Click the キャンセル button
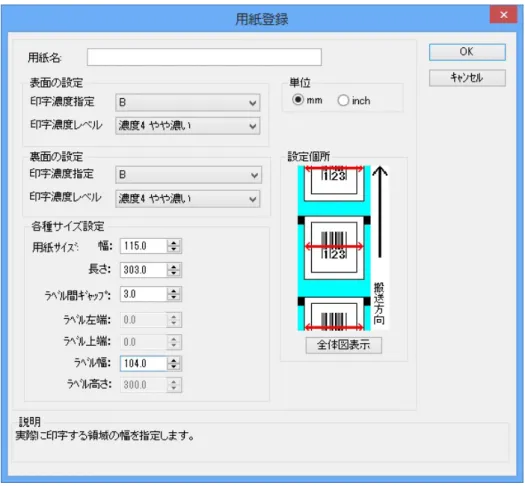Viewport: 525px width, 486px height. pyautogui.click(x=467, y=78)
